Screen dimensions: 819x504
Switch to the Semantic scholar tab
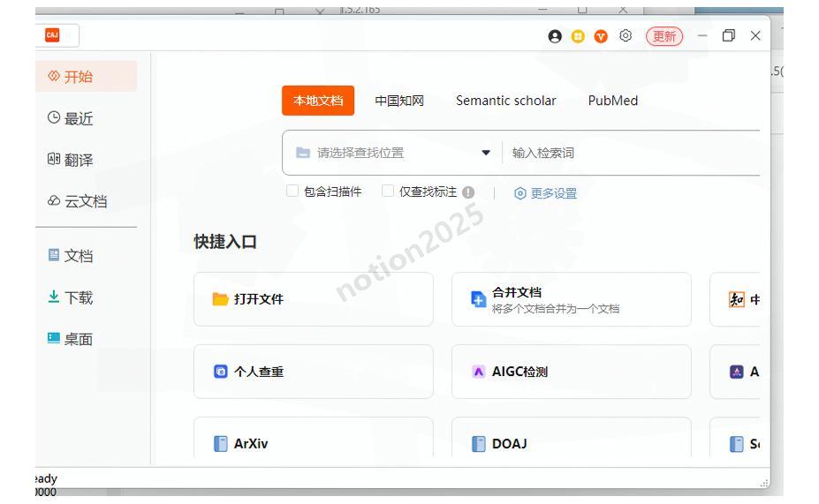click(x=505, y=100)
